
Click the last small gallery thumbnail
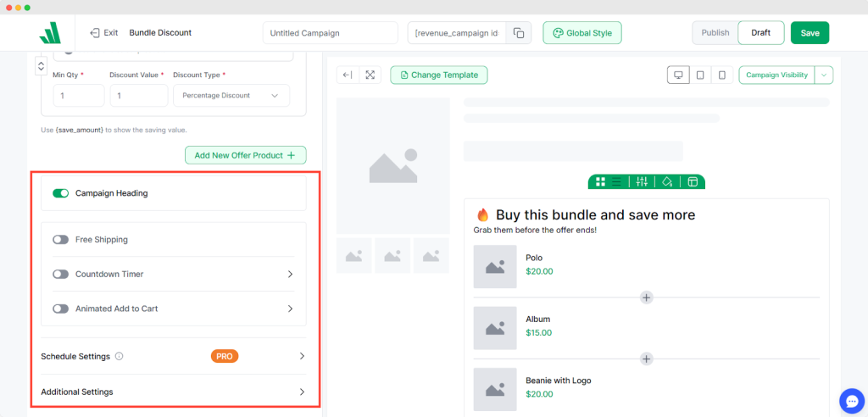click(431, 256)
